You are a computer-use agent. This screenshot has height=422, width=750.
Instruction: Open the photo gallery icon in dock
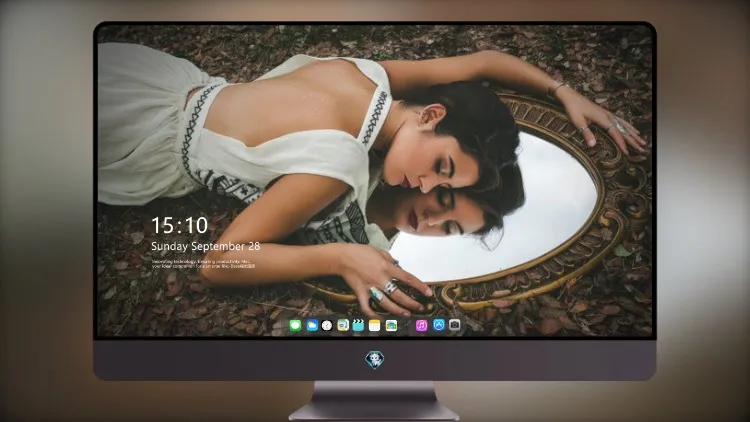click(x=391, y=326)
